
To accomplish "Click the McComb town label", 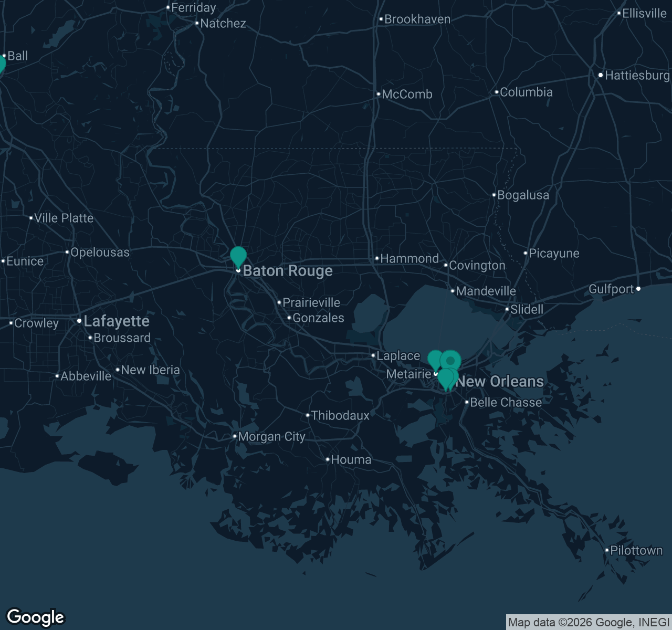I will pyautogui.click(x=407, y=94).
